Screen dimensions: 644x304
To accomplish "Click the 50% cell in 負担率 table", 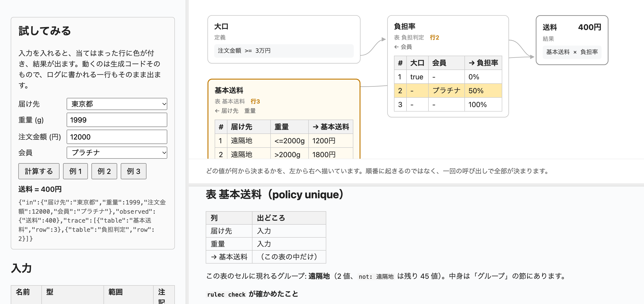I will tap(483, 91).
